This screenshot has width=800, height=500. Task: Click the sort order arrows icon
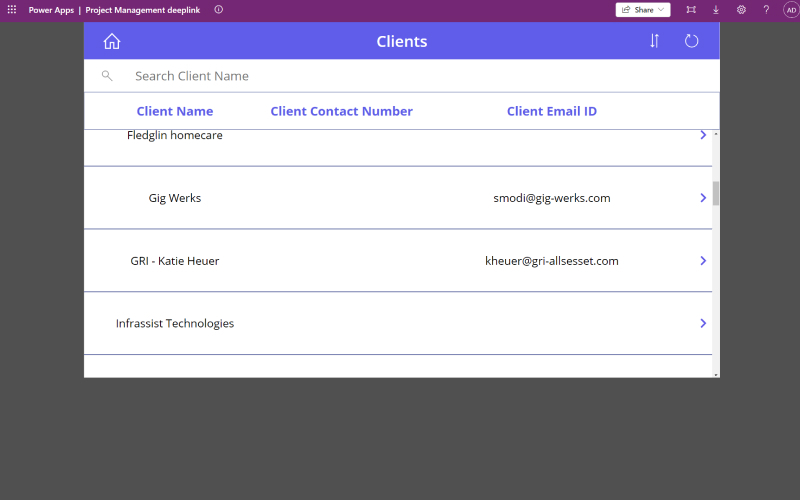(655, 41)
